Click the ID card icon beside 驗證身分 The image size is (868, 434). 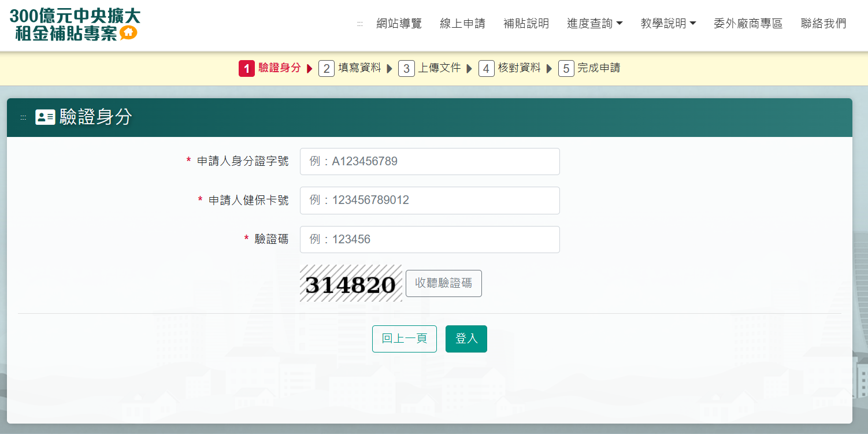pos(45,117)
